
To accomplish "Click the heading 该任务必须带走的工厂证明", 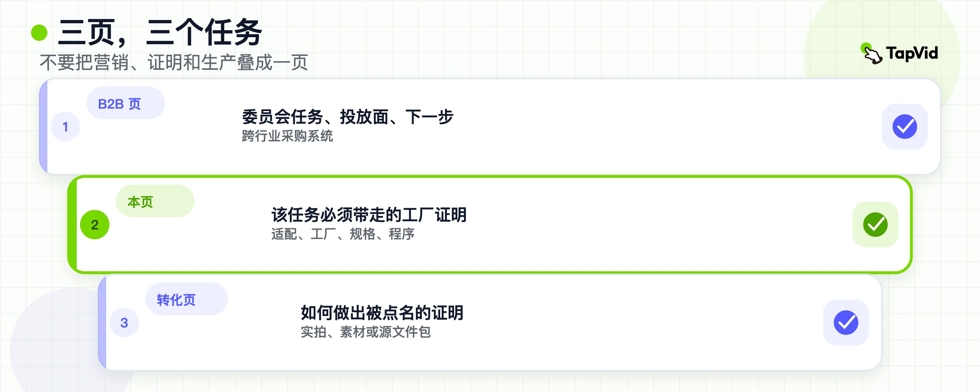I will click(x=369, y=215).
